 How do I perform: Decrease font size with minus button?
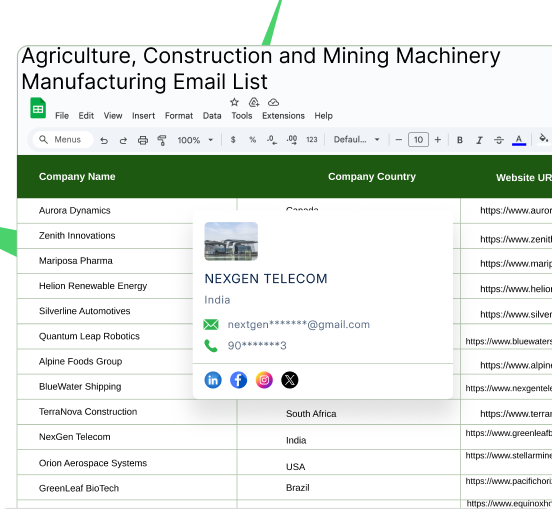[x=399, y=140]
